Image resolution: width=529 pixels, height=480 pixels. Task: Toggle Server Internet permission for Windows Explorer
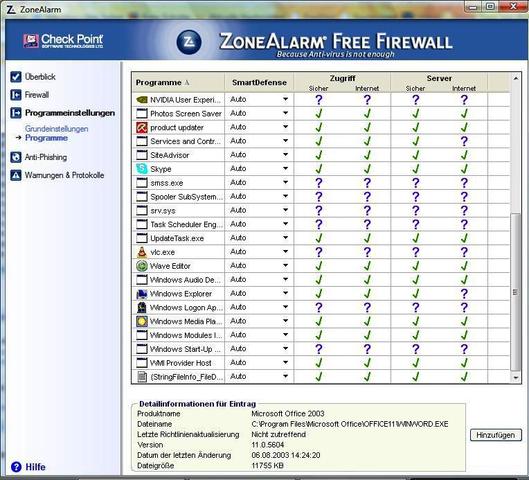point(464,294)
